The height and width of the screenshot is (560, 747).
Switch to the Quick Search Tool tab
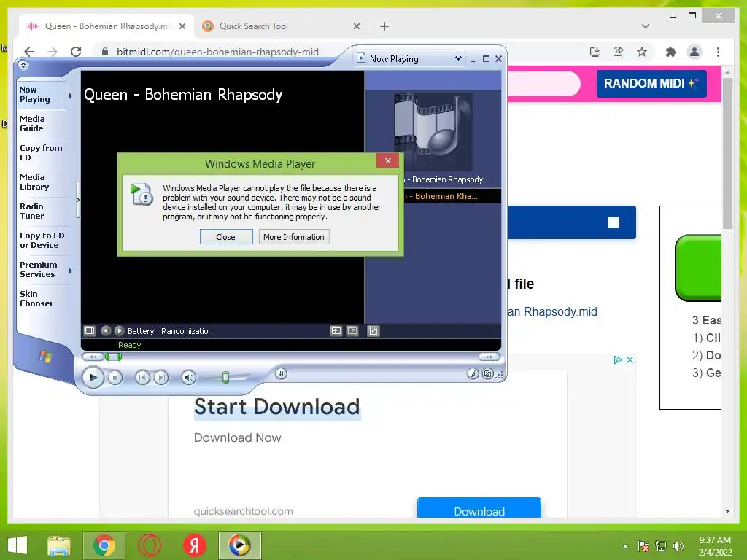point(279,26)
